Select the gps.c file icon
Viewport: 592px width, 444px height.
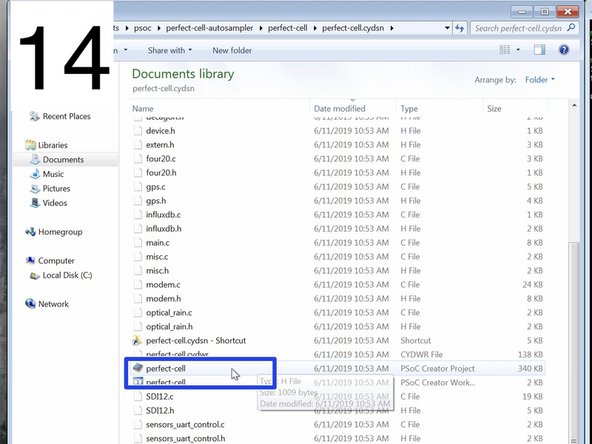pyautogui.click(x=138, y=187)
